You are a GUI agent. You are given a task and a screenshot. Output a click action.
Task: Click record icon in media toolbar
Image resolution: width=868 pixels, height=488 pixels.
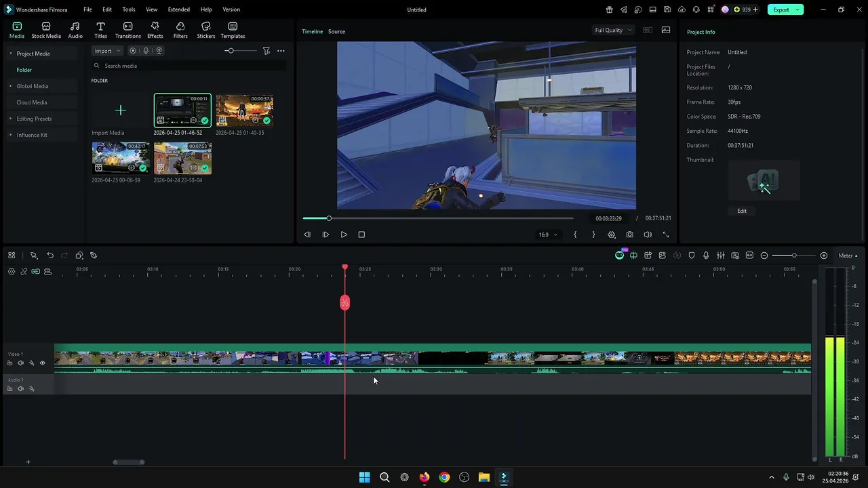[x=133, y=51]
